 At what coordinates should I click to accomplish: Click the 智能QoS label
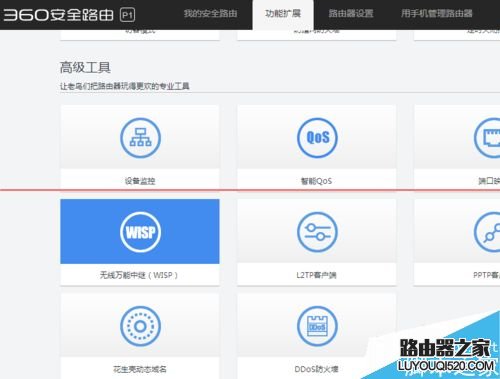[316, 181]
